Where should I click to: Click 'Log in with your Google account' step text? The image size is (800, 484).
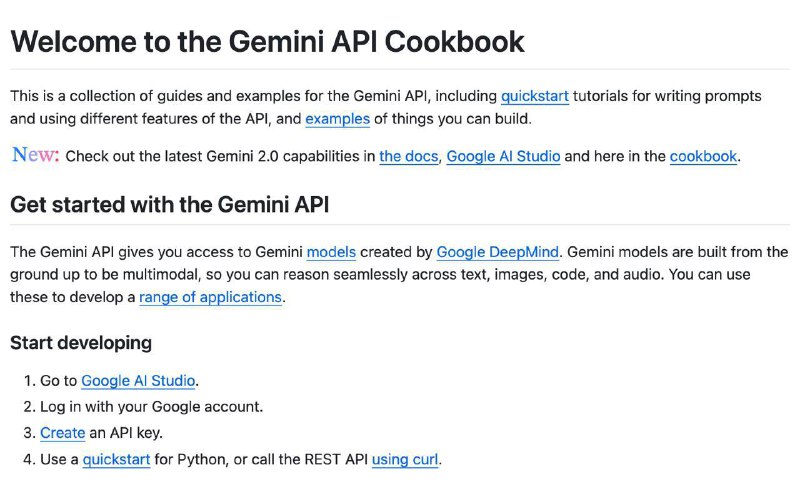[x=152, y=407]
